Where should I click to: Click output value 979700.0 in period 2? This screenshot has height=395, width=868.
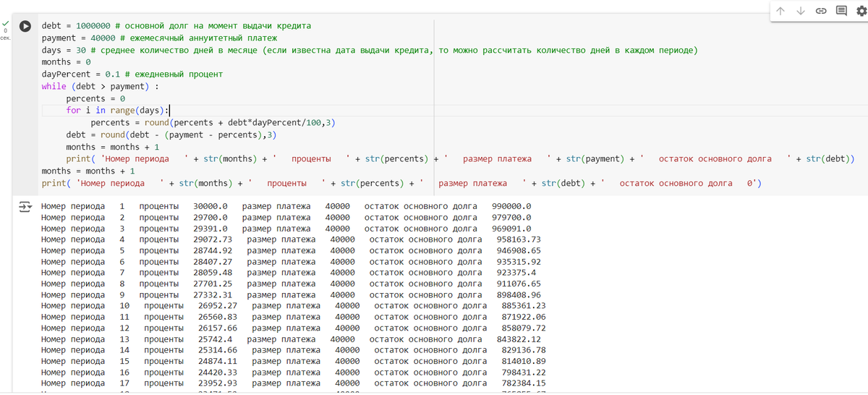pos(511,217)
